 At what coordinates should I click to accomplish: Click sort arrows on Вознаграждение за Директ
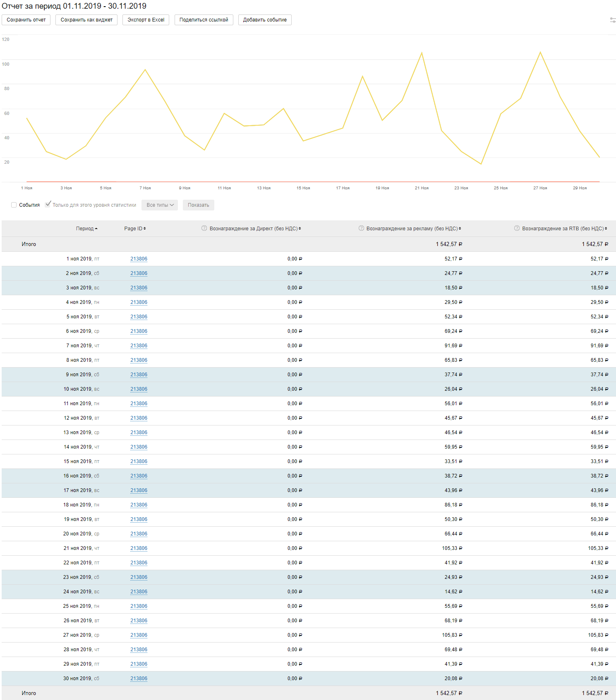300,229
